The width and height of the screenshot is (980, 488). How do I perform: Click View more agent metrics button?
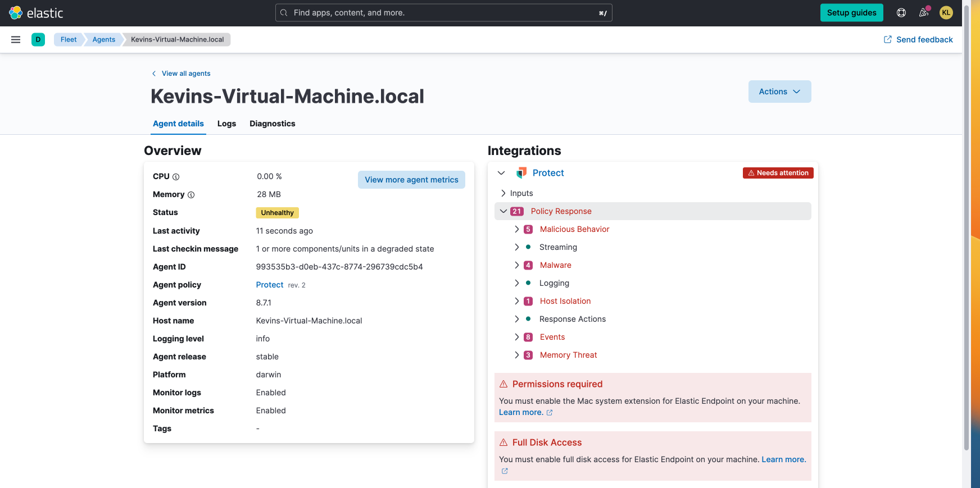coord(411,180)
